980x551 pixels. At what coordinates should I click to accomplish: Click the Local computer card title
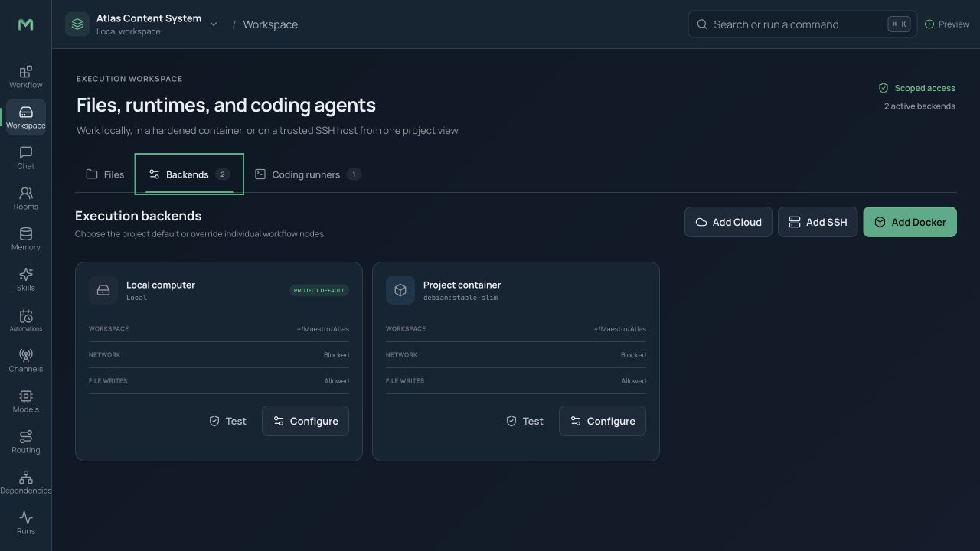[x=161, y=285]
